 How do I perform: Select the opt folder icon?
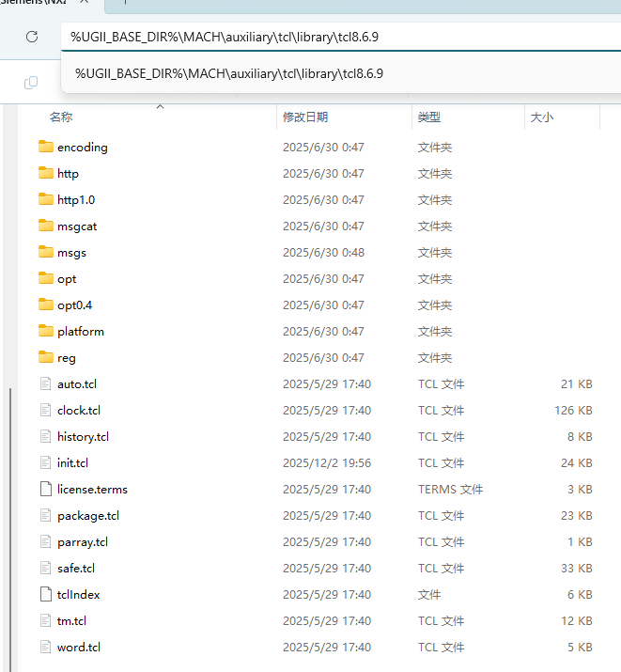46,278
